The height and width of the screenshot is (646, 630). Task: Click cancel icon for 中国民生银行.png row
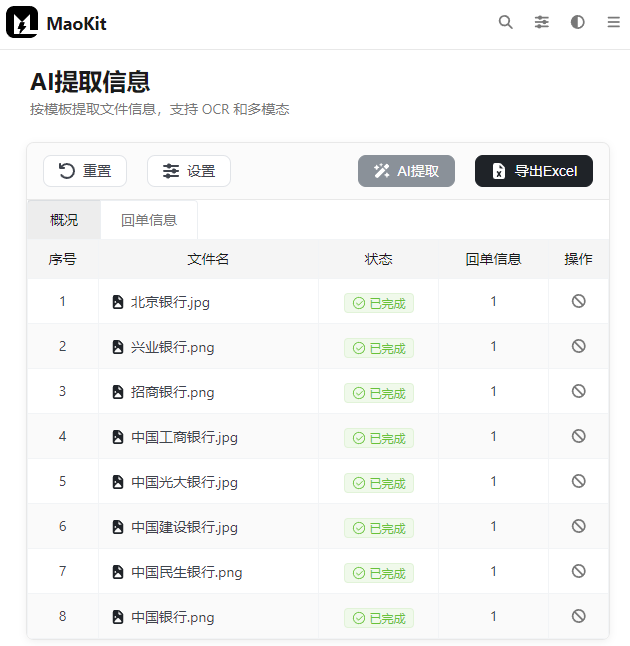(x=578, y=571)
